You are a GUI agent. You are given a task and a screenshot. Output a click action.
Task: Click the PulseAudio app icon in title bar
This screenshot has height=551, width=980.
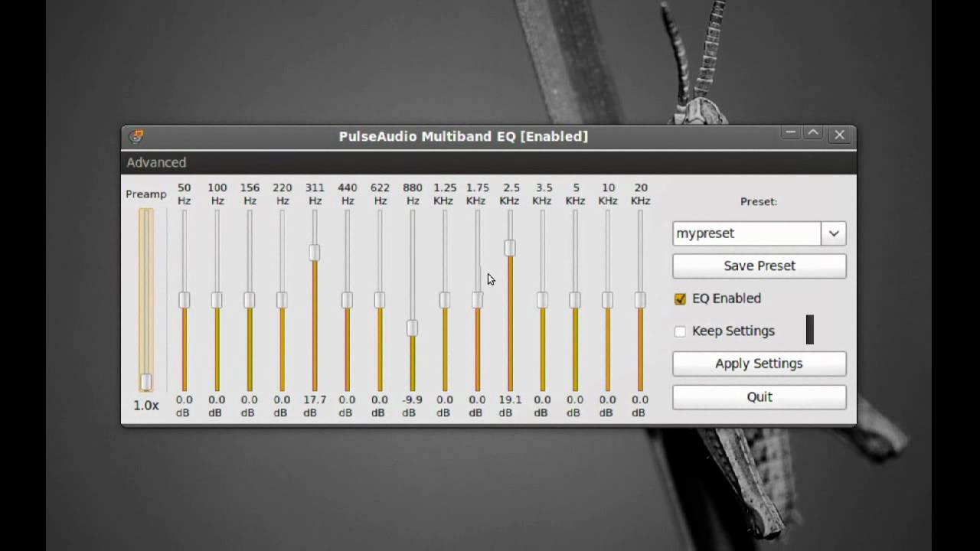(x=136, y=136)
